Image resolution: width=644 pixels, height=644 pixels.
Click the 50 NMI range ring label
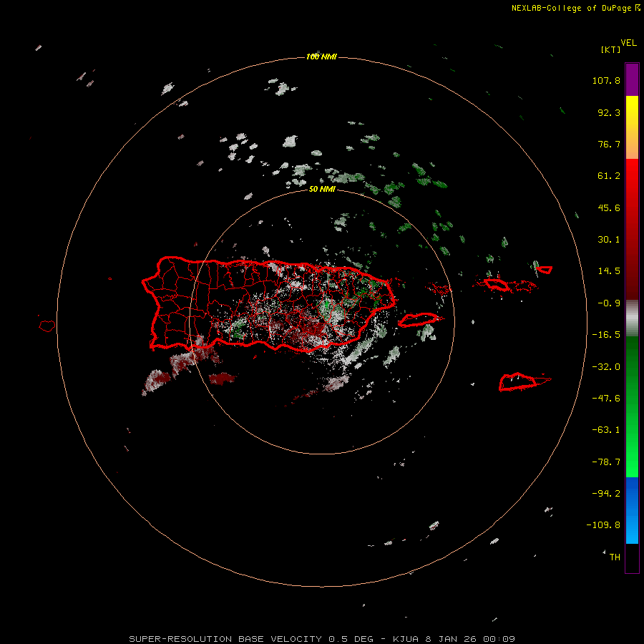coord(322,189)
